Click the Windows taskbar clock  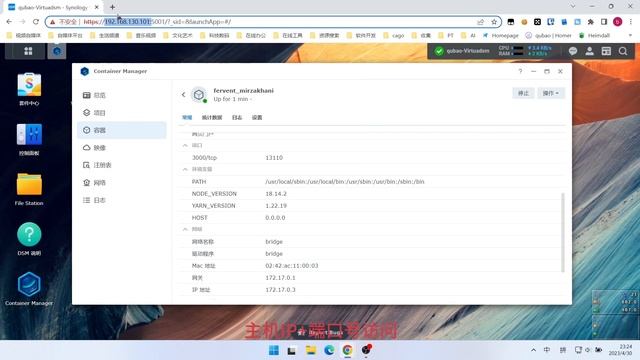pyautogui.click(x=621, y=350)
